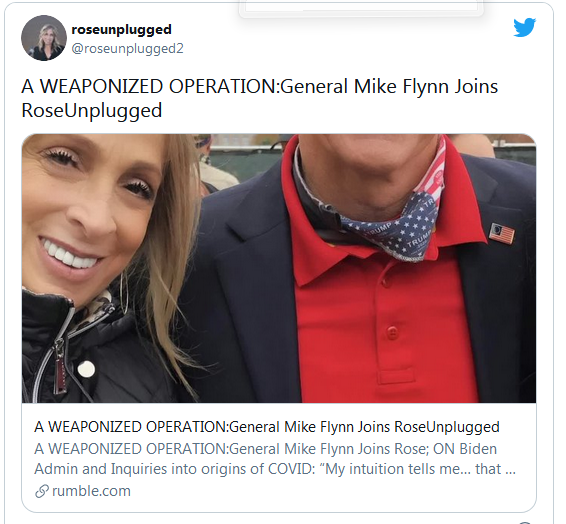This screenshot has height=524, width=566.
Task: Click the Trump-patterned face mask in the photo
Action: (393, 220)
